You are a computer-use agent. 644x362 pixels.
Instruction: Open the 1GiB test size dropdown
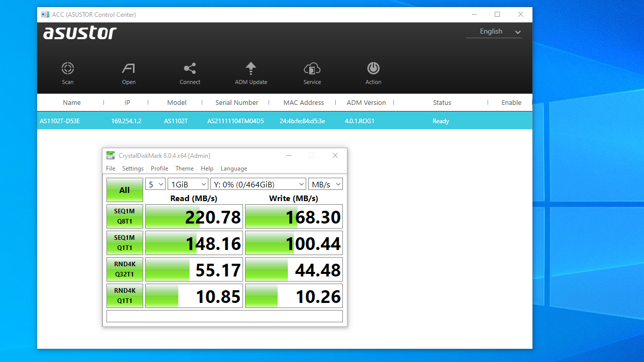pyautogui.click(x=188, y=184)
